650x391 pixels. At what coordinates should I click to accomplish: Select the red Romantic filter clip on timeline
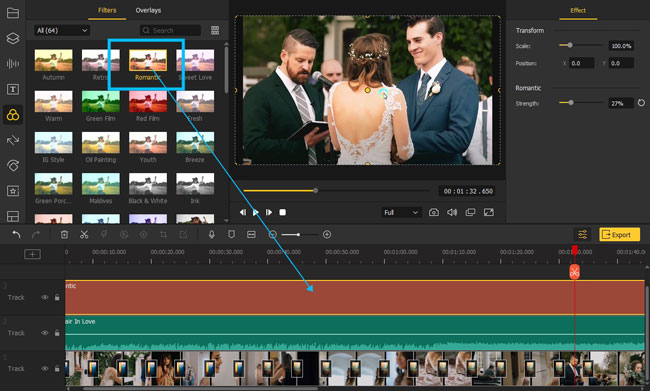[x=355, y=298]
